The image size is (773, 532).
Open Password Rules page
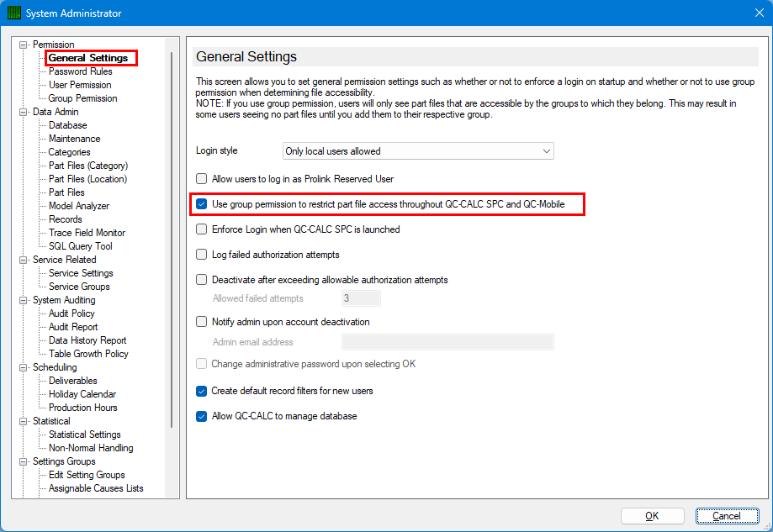coord(81,71)
